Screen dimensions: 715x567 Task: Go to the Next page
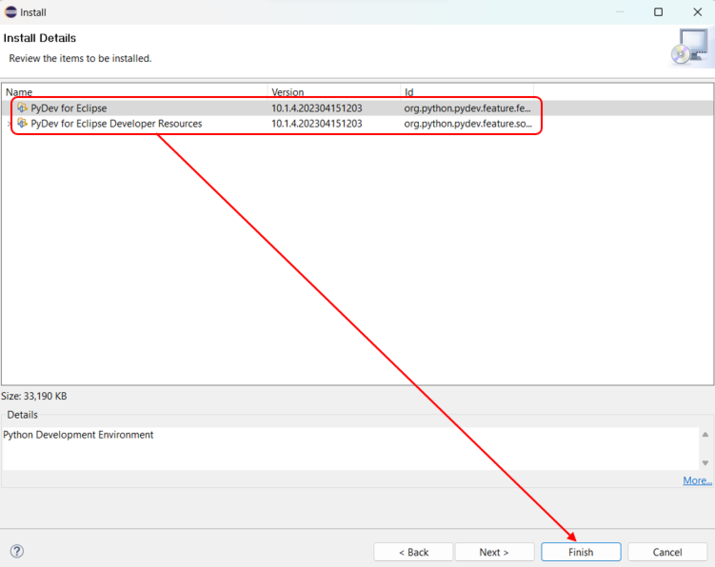tap(494, 552)
